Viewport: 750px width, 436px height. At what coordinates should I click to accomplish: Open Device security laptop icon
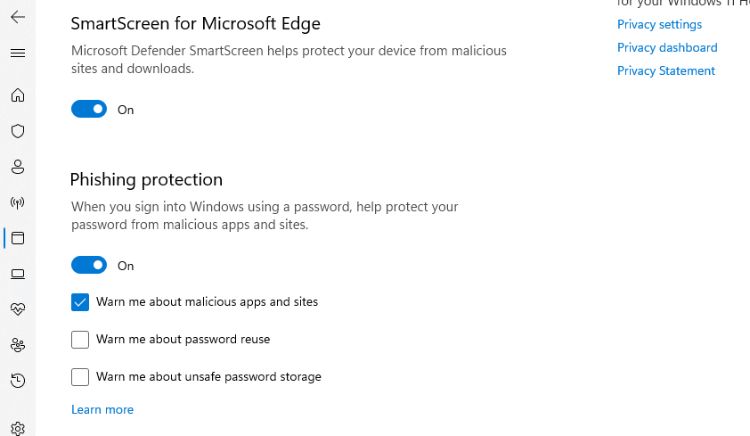[17, 274]
